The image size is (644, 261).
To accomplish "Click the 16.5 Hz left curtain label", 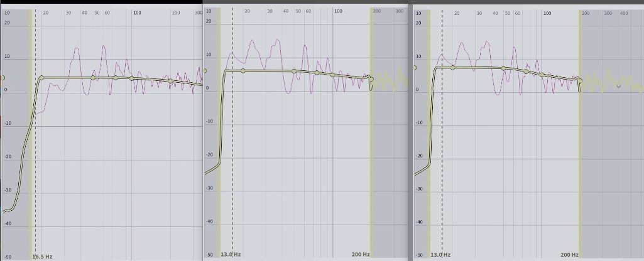I will (x=42, y=257).
